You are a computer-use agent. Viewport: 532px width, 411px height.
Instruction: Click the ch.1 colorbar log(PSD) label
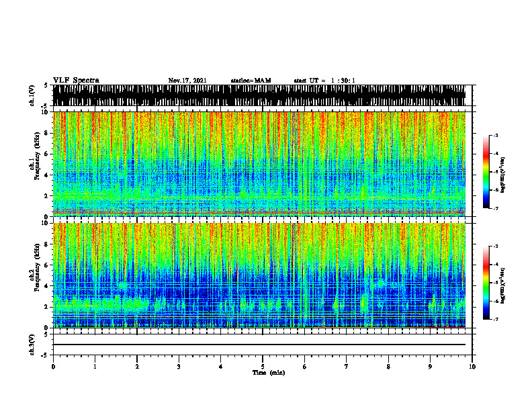click(503, 175)
